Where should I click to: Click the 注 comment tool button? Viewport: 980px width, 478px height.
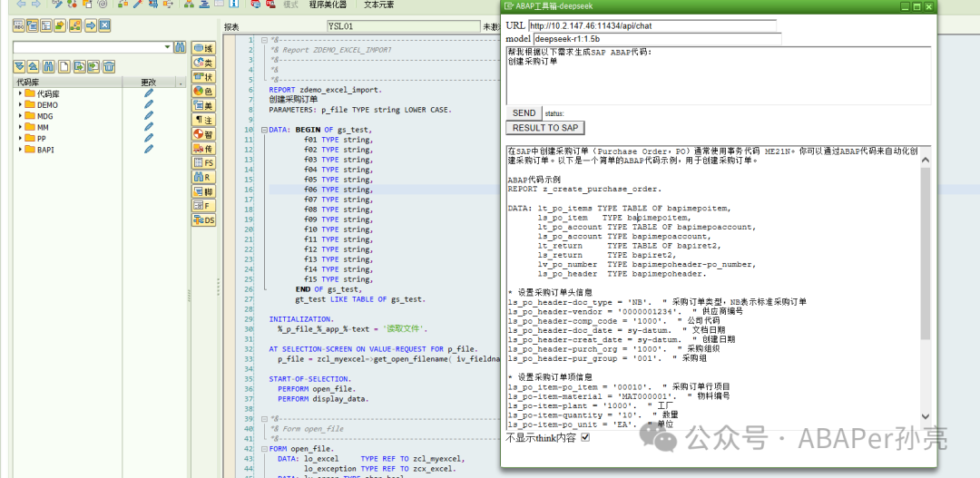coord(204,120)
